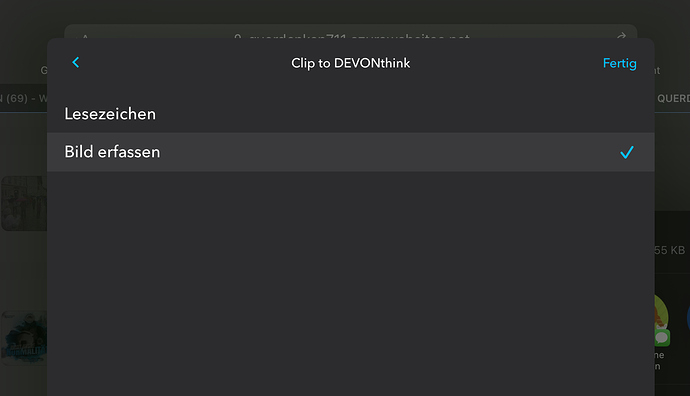Click the blue checkmark beside Bild erfassen
690x396 pixels.
click(627, 152)
